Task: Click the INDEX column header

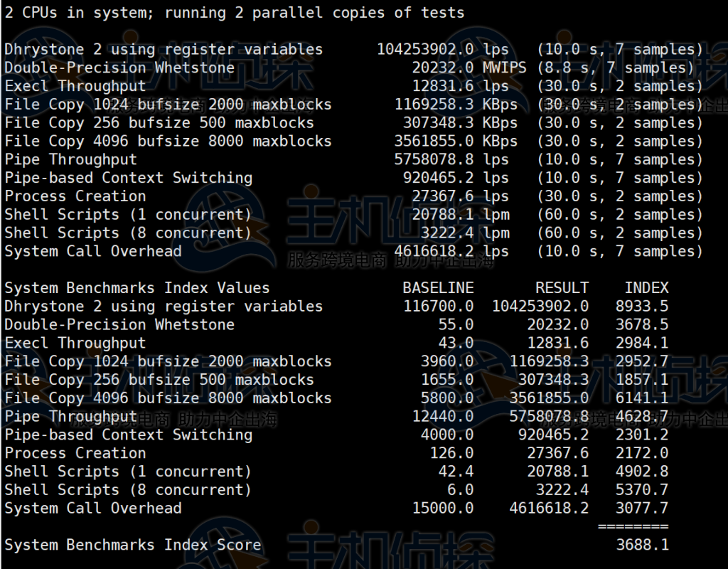Action: [646, 288]
